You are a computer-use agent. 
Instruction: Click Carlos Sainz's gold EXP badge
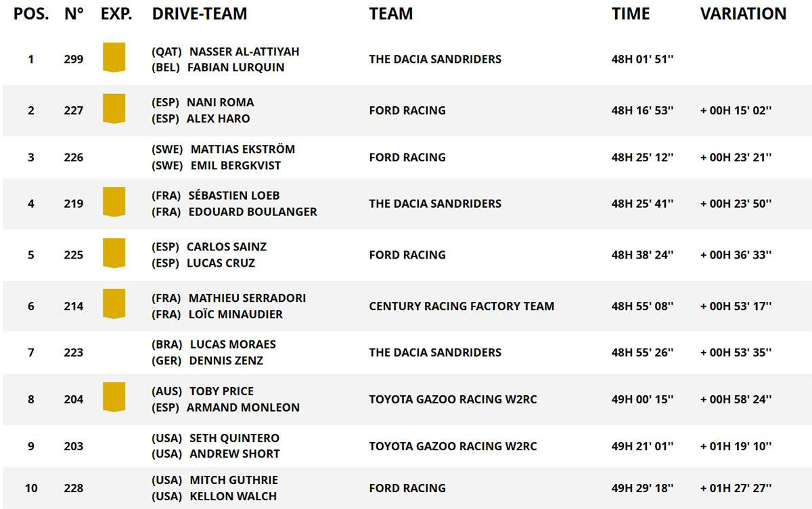tap(114, 253)
